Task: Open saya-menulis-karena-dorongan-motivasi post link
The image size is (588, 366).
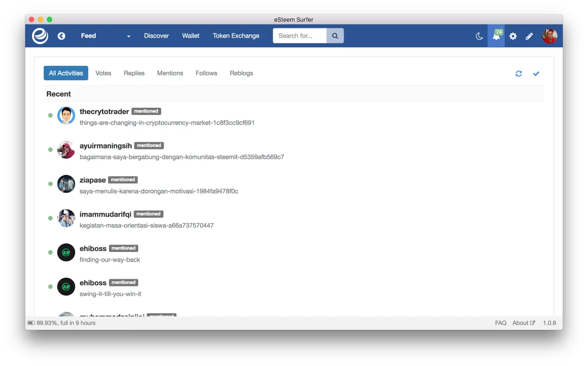Action: pos(158,191)
